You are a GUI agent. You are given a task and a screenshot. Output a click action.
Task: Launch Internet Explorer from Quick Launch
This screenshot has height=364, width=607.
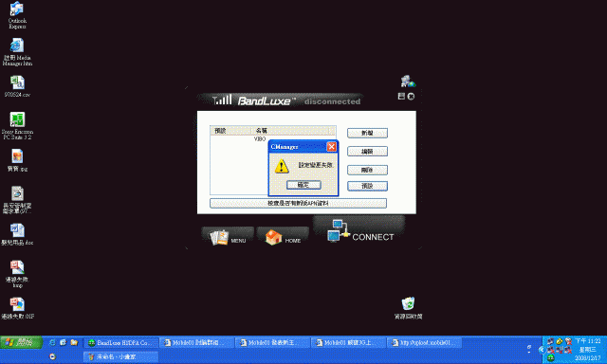(52, 343)
